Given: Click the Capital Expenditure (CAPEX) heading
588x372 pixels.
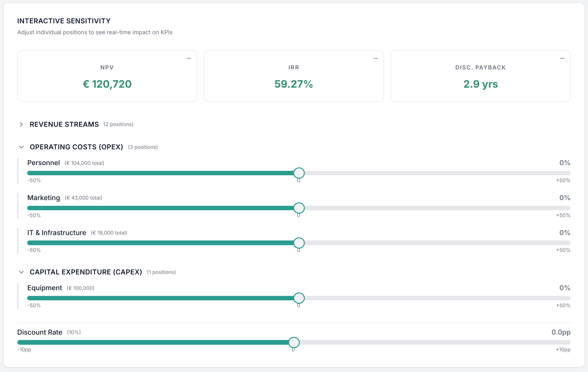Looking at the screenshot, I should coord(86,272).
